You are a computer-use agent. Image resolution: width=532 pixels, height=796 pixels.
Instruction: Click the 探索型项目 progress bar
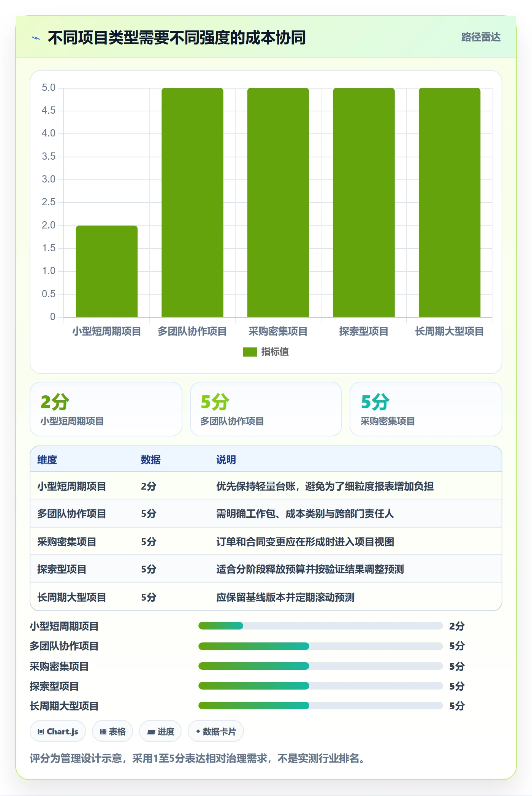pyautogui.click(x=320, y=686)
